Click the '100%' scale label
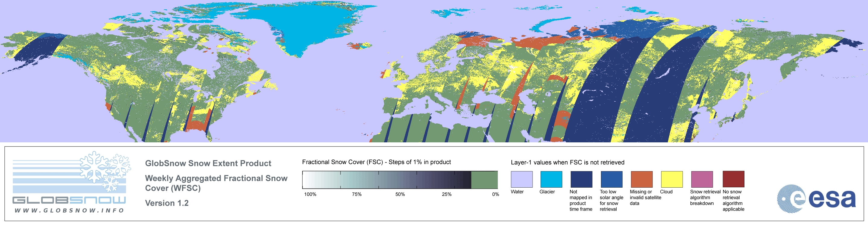 click(310, 194)
